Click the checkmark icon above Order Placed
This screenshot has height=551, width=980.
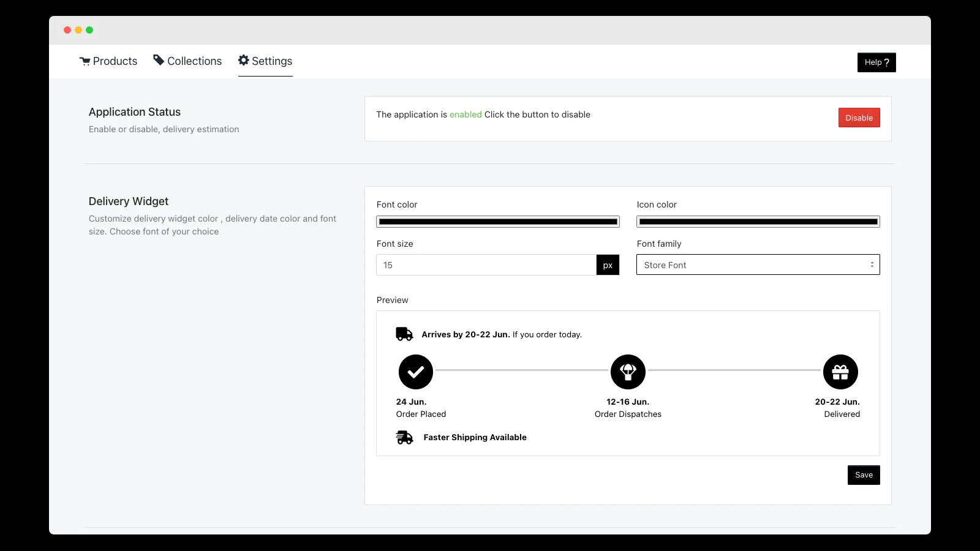pyautogui.click(x=416, y=372)
